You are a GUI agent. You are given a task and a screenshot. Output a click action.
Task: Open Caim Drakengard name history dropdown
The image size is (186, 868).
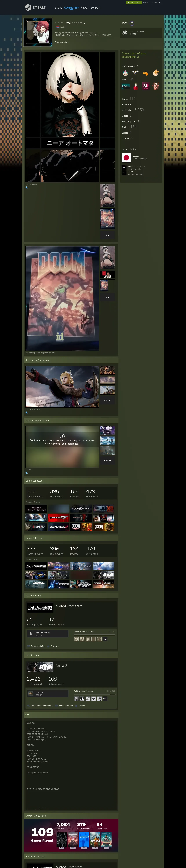tap(84, 24)
